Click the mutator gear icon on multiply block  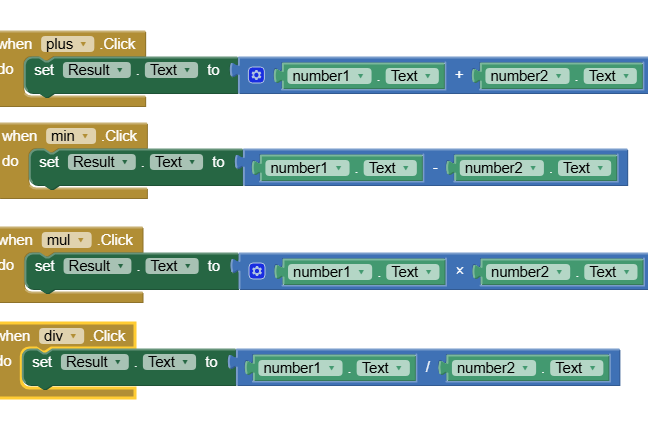[256, 272]
